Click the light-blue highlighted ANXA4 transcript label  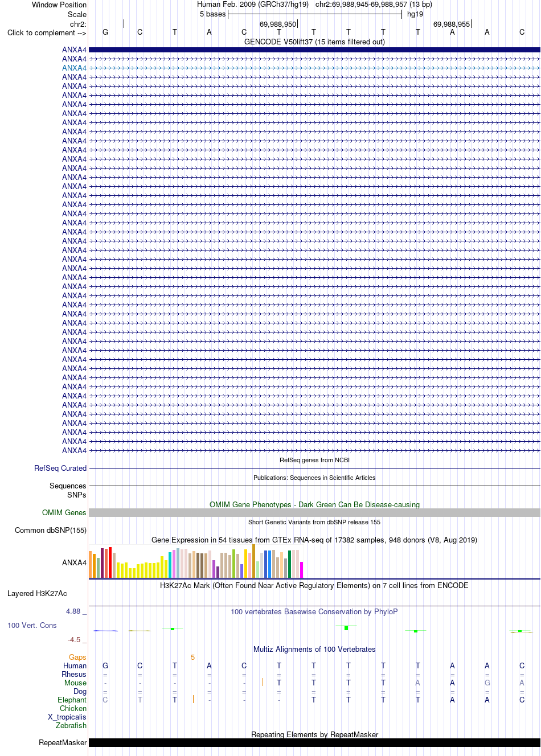(x=74, y=68)
